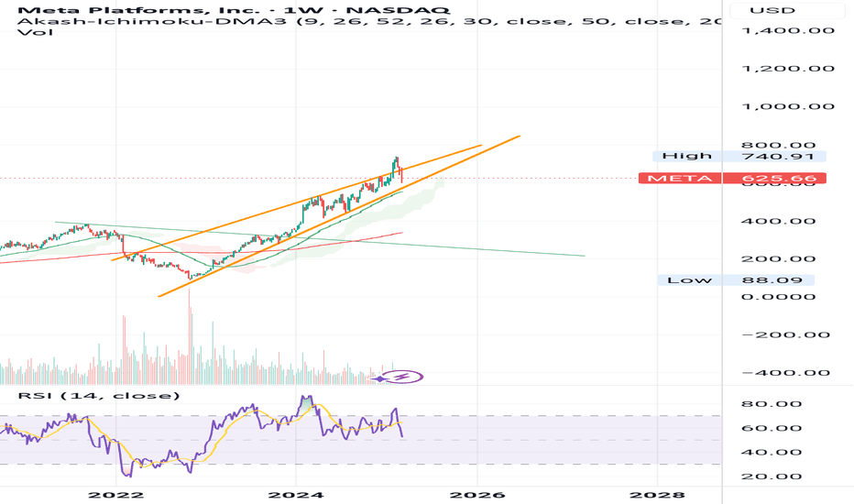
Task: Click the −200.00 price axis label
Action: (x=786, y=334)
